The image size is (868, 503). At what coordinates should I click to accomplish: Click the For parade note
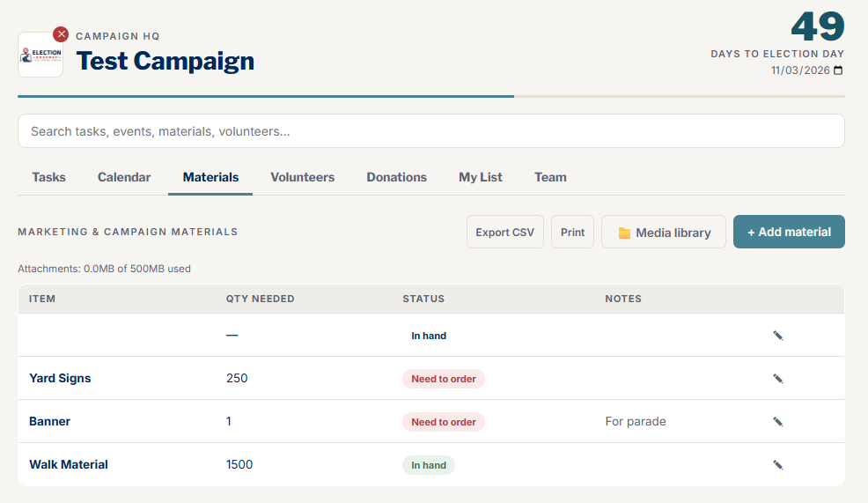coord(636,422)
